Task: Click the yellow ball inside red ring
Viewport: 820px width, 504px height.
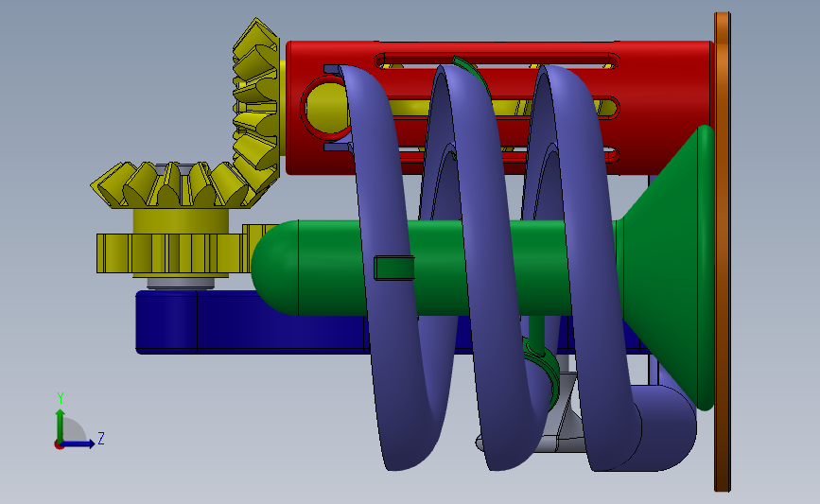Action: 325,108
